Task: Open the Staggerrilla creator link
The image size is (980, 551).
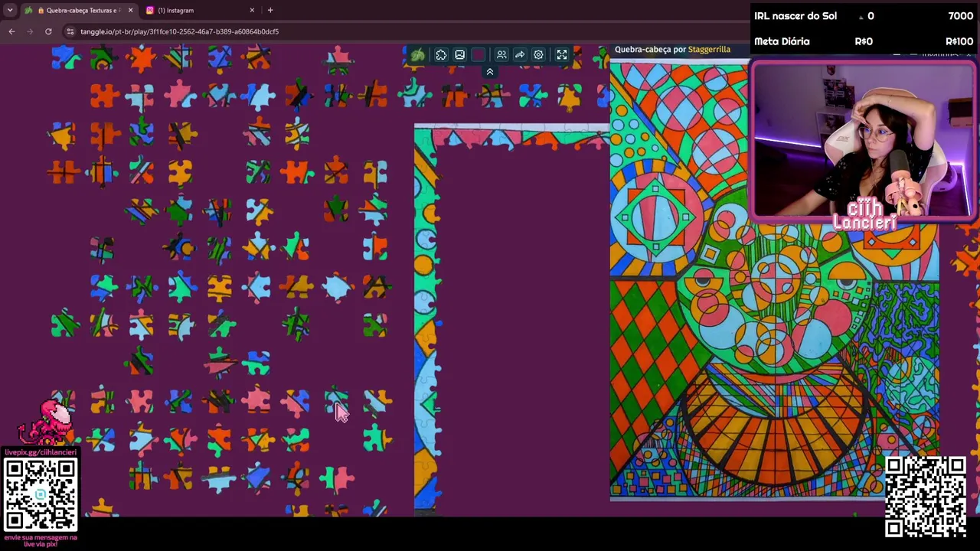Action: (709, 50)
